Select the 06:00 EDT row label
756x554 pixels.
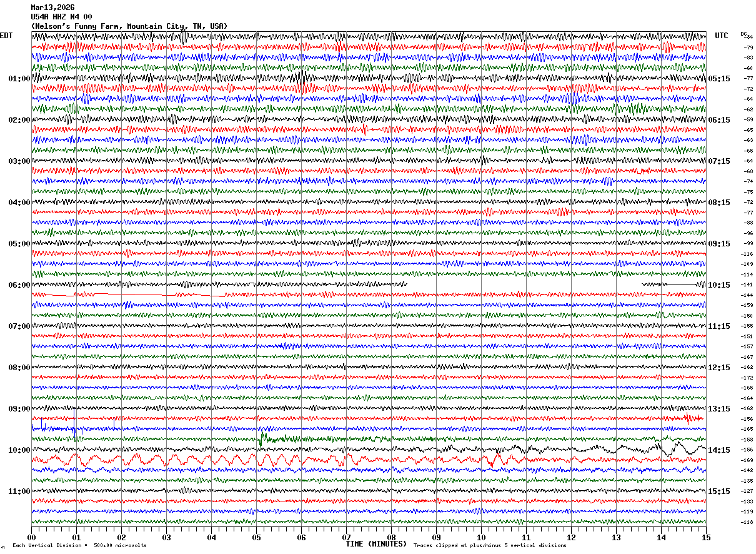pos(19,285)
